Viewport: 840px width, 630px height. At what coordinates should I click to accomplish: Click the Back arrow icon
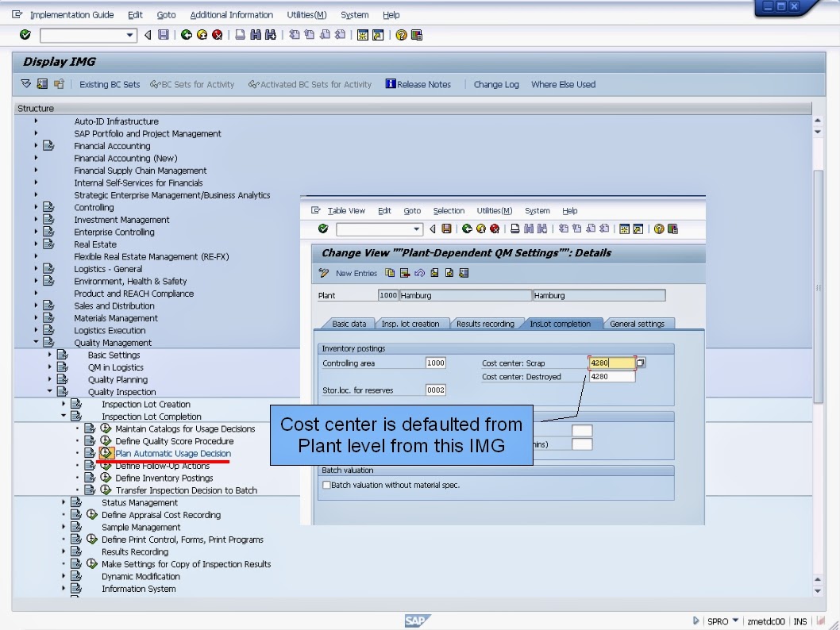(187, 34)
